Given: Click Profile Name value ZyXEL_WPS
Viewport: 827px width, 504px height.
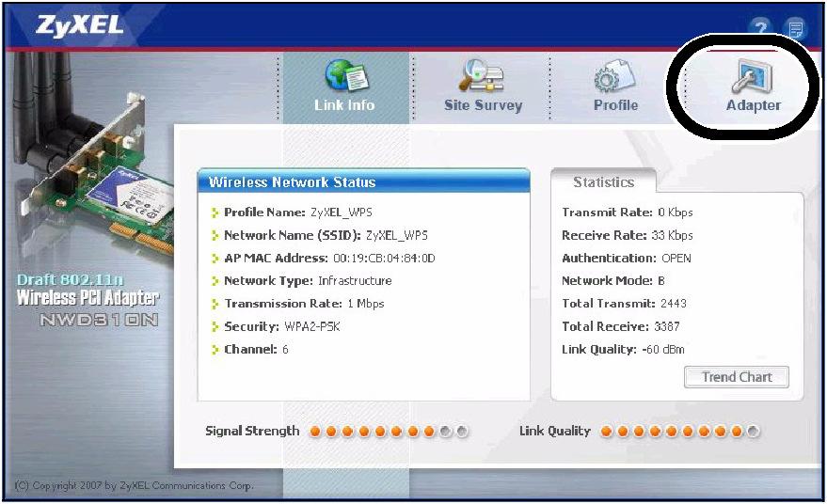Looking at the screenshot, I should click(342, 213).
